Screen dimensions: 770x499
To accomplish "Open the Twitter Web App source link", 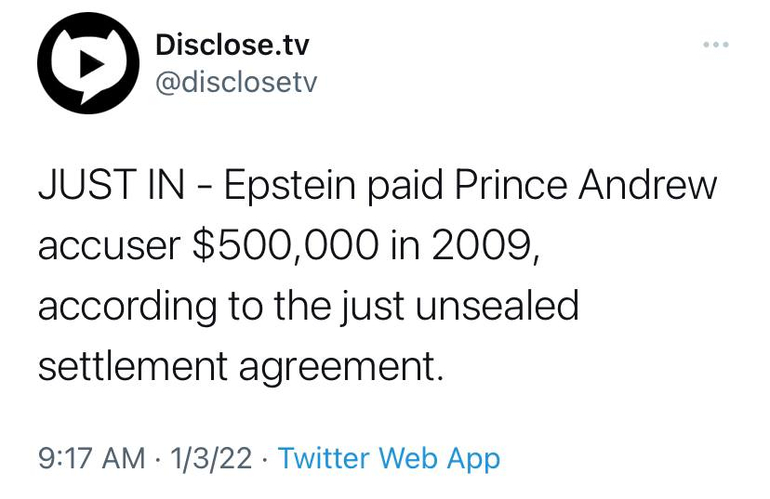I will (x=388, y=459).
